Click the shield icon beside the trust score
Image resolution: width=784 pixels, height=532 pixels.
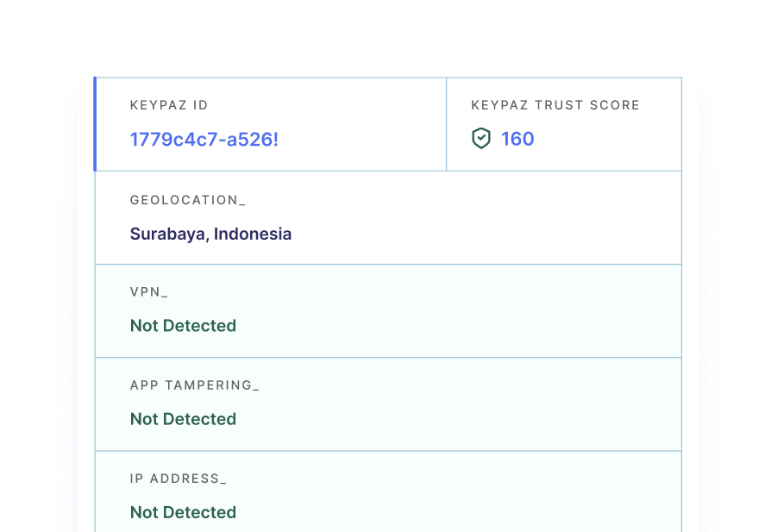click(480, 139)
